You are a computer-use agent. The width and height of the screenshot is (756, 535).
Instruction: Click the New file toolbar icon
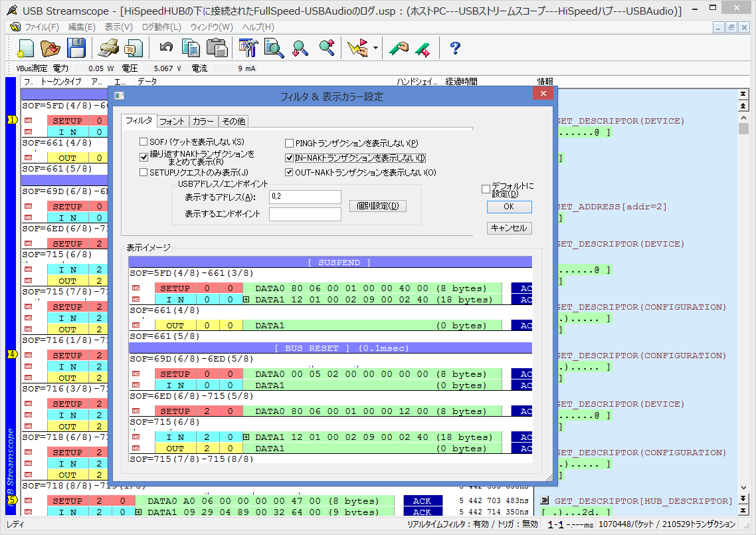coord(25,49)
